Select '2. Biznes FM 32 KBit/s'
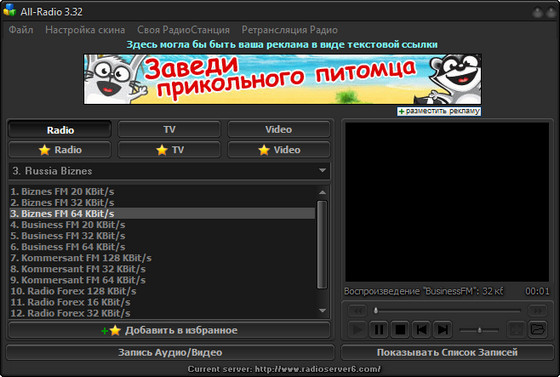Viewport: 560px width, 377px height. [x=162, y=203]
